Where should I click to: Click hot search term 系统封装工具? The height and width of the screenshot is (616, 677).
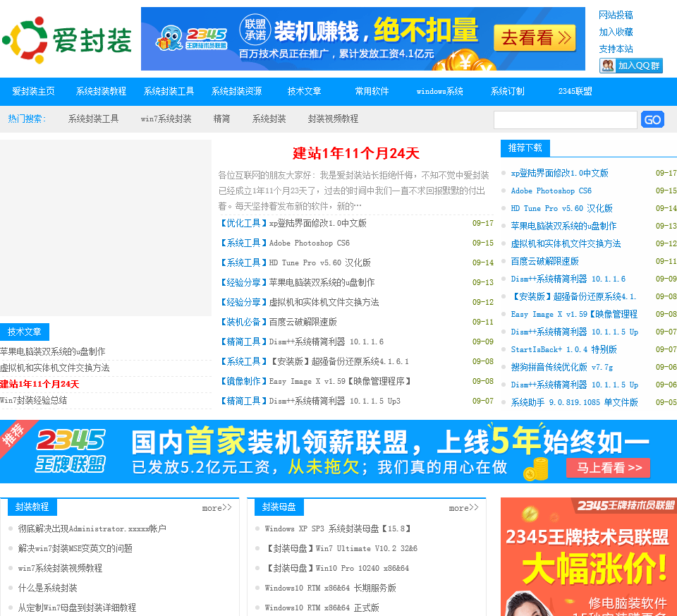tap(93, 119)
